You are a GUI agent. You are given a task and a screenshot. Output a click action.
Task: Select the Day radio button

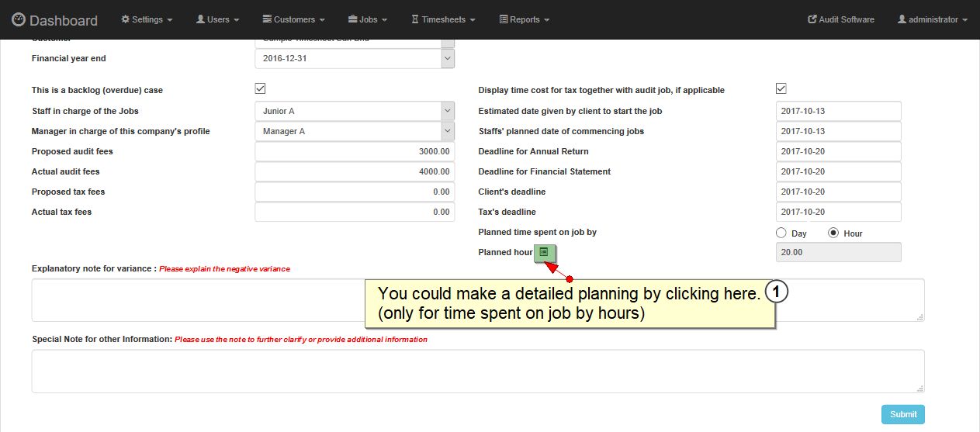coord(781,233)
